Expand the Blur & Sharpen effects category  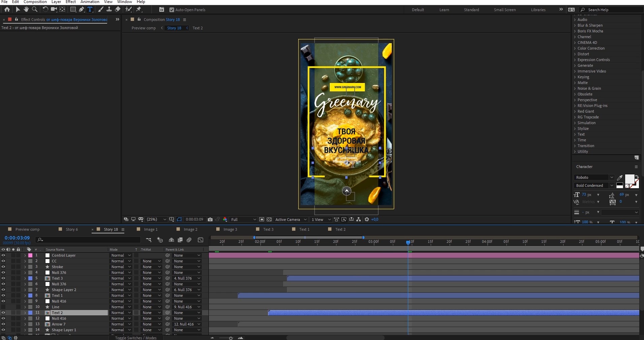click(x=575, y=25)
